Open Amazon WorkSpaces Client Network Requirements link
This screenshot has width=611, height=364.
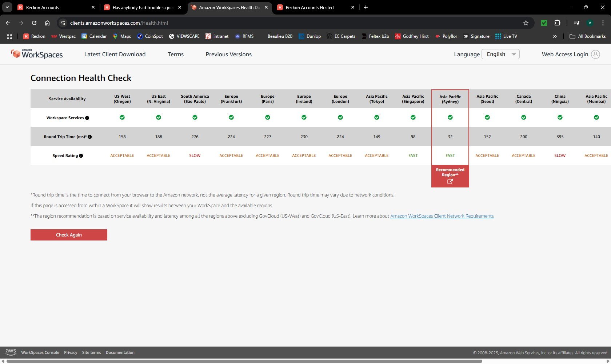[442, 216]
